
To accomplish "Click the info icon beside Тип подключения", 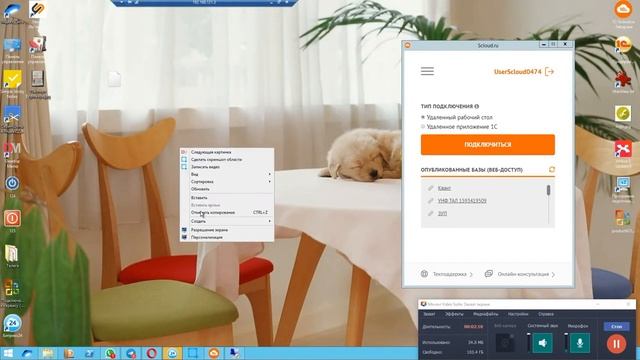I will (476, 107).
